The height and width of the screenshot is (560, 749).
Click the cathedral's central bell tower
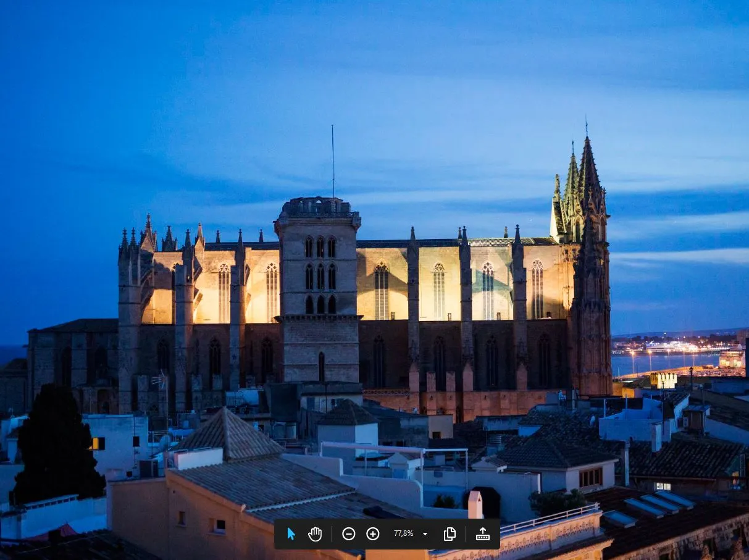(x=318, y=278)
